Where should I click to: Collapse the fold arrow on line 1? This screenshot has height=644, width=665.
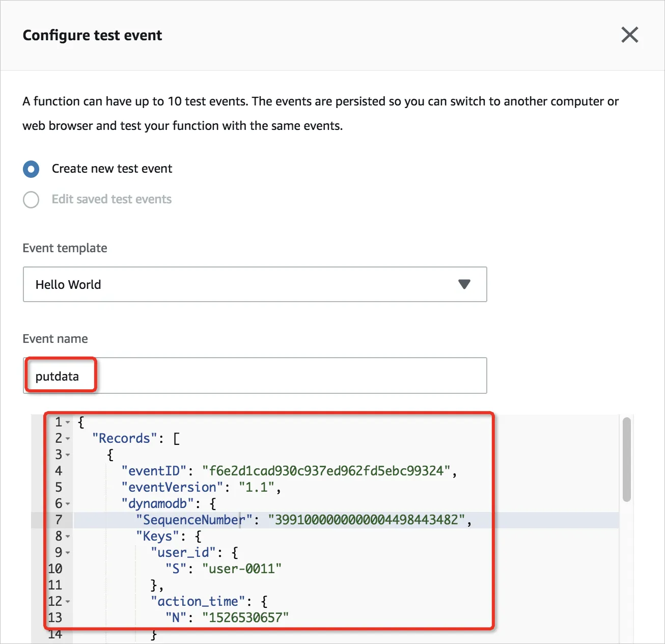point(68,422)
